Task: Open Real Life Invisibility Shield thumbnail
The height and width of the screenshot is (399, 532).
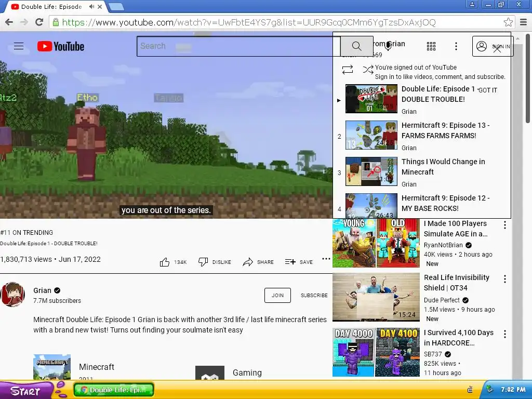Action: coord(376,297)
